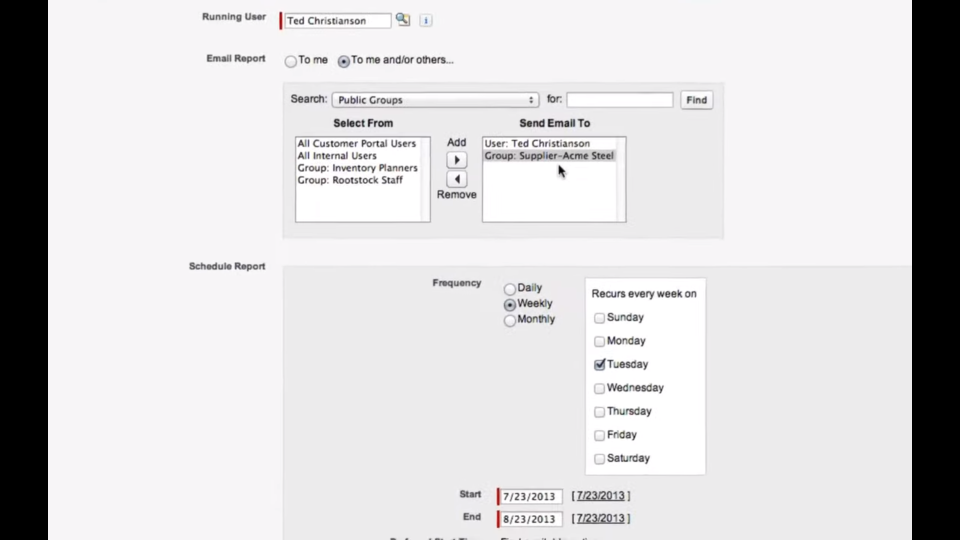Check the Thursday checkbox
This screenshot has width=960, height=540.
pos(599,411)
